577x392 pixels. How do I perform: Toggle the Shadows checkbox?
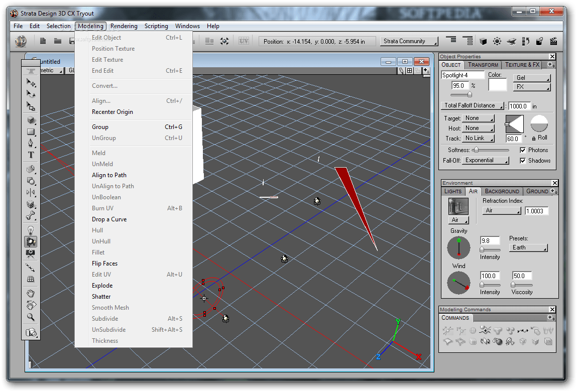(523, 161)
